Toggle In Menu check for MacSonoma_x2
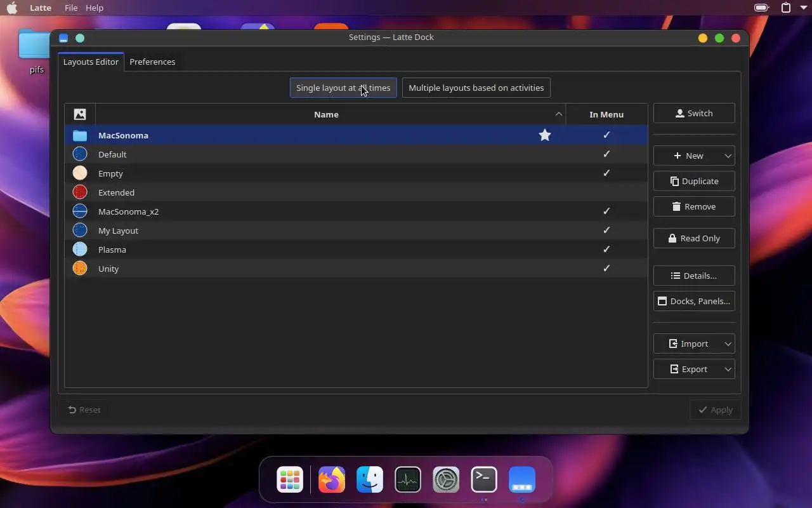This screenshot has height=508, width=812. pos(606,211)
